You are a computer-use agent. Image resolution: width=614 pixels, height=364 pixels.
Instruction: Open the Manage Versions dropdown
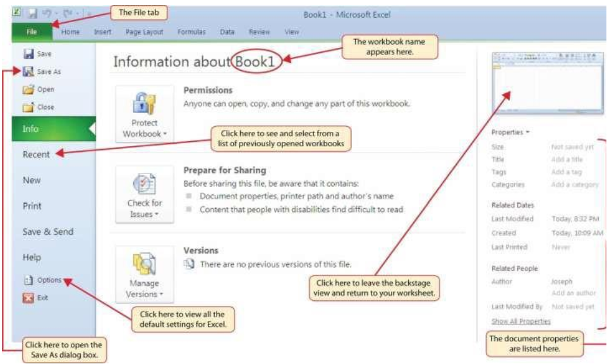(x=145, y=274)
